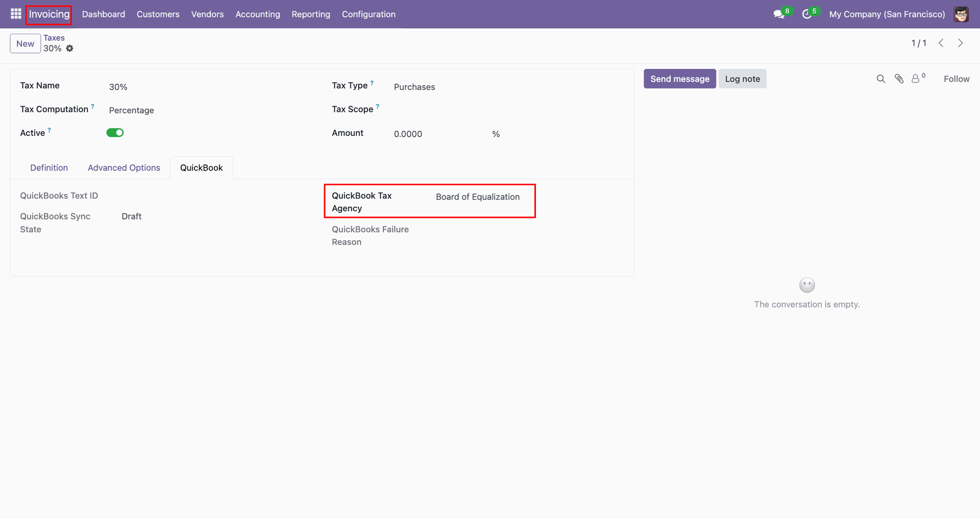Click the gear icon beside 30%
Viewport: 980px width, 519px height.
tap(70, 48)
